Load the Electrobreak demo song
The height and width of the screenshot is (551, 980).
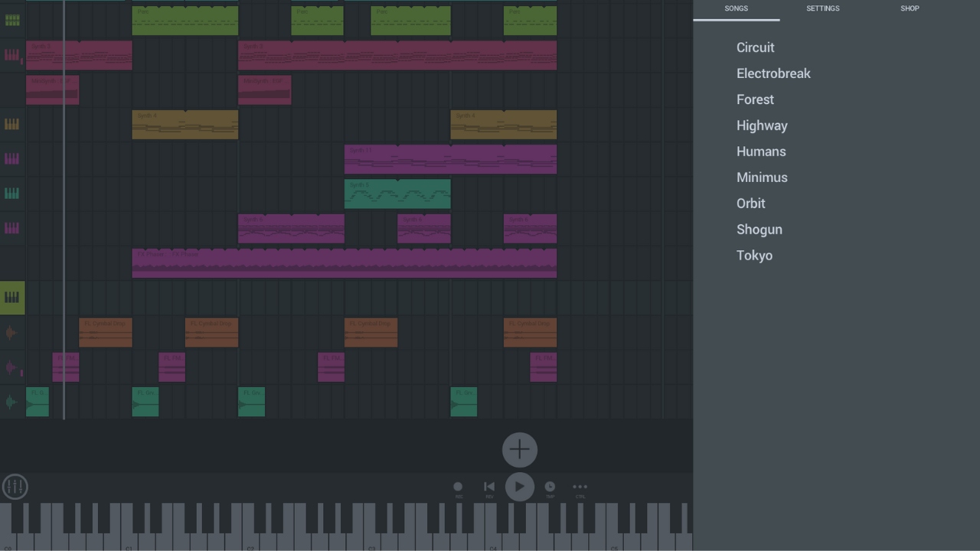773,73
